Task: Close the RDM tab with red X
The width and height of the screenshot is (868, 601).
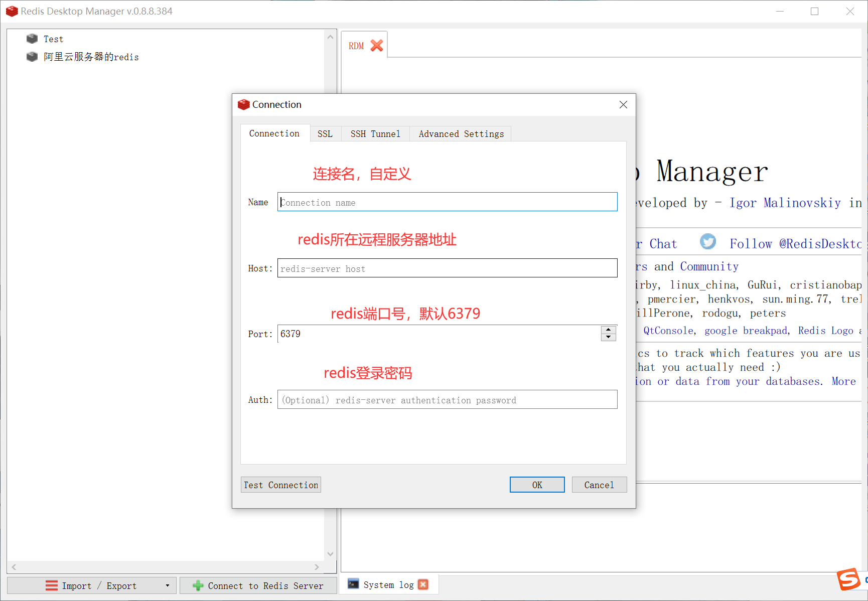Action: pyautogui.click(x=377, y=46)
